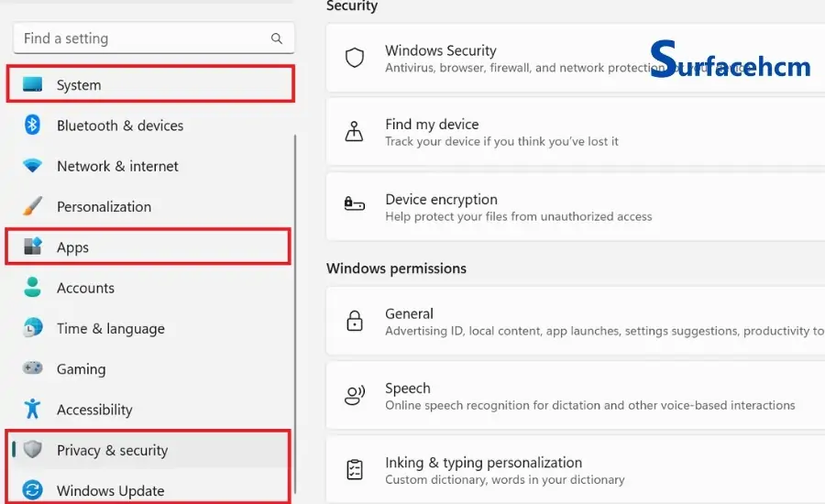Click the Windows permissions heading
Screen dimensions: 825x504
coord(396,268)
